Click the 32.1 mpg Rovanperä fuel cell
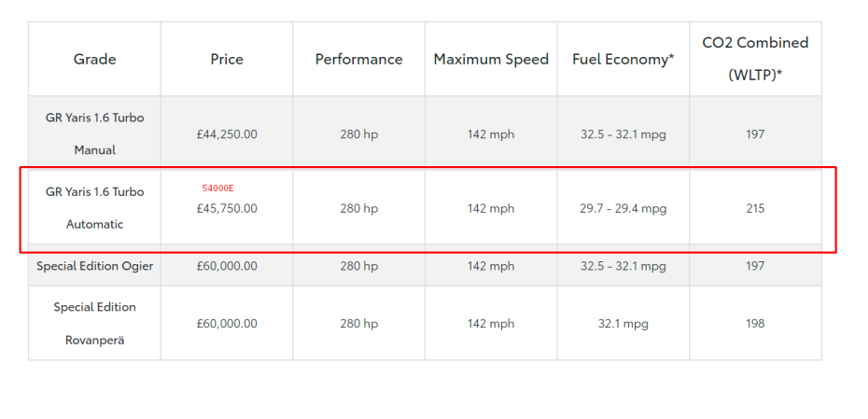 [623, 324]
